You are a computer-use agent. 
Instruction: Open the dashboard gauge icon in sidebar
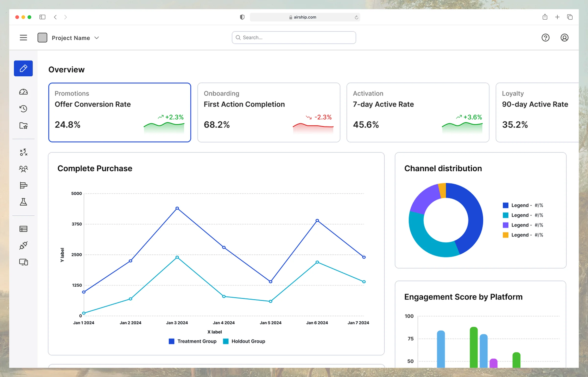point(23,92)
